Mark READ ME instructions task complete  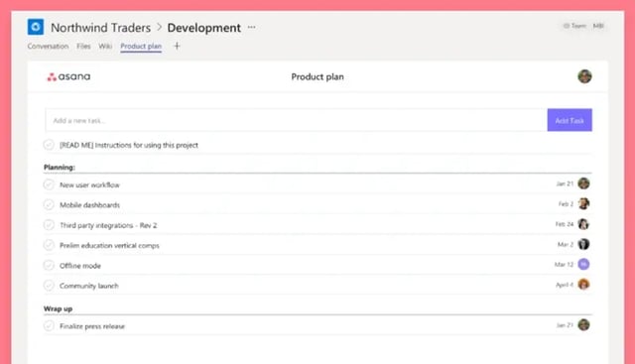(x=49, y=145)
